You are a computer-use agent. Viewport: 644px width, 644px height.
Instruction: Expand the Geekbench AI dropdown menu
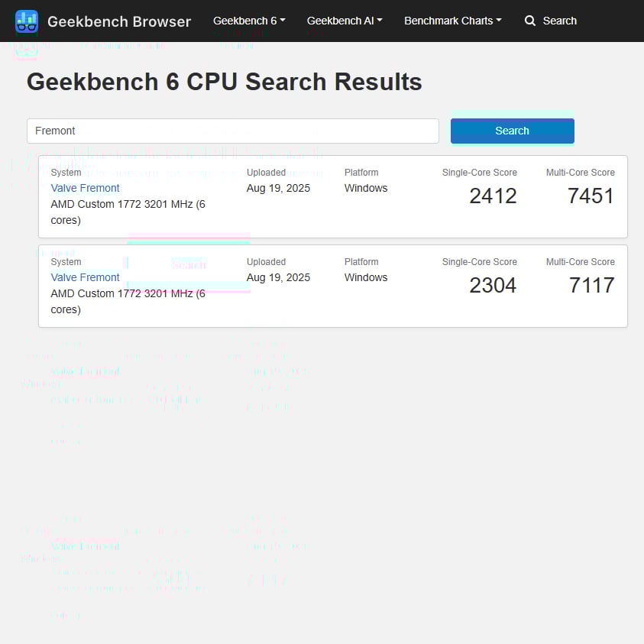coord(345,21)
